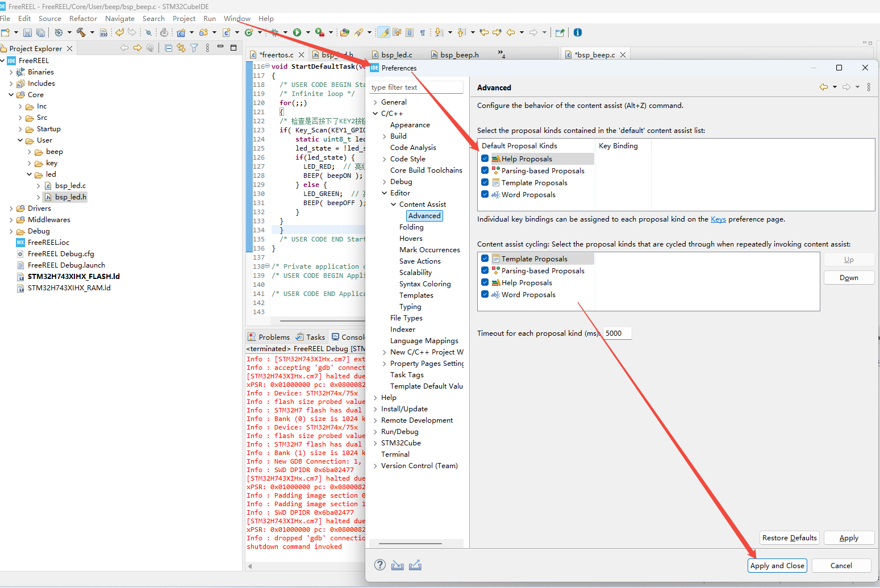This screenshot has height=588, width=880.
Task: Click the green Run button in toolbar
Action: [297, 32]
